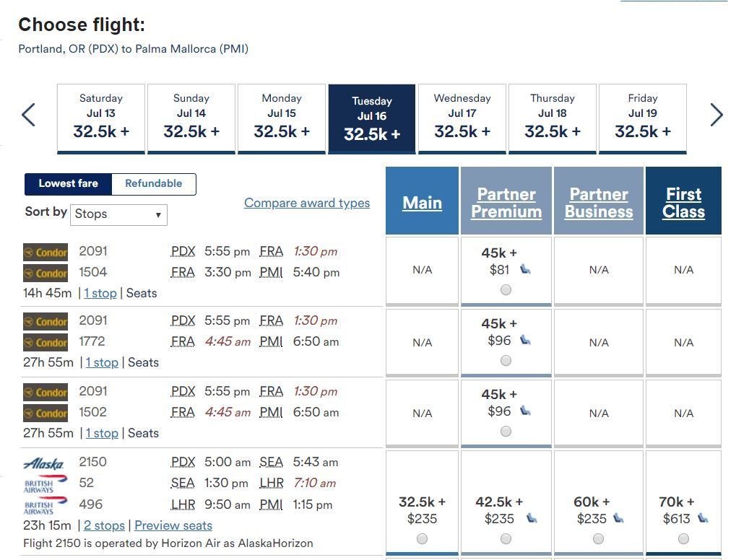Screen dimensions: 736x560
Task: Click seat icon next to $613 First Class fare
Action: click(x=703, y=518)
